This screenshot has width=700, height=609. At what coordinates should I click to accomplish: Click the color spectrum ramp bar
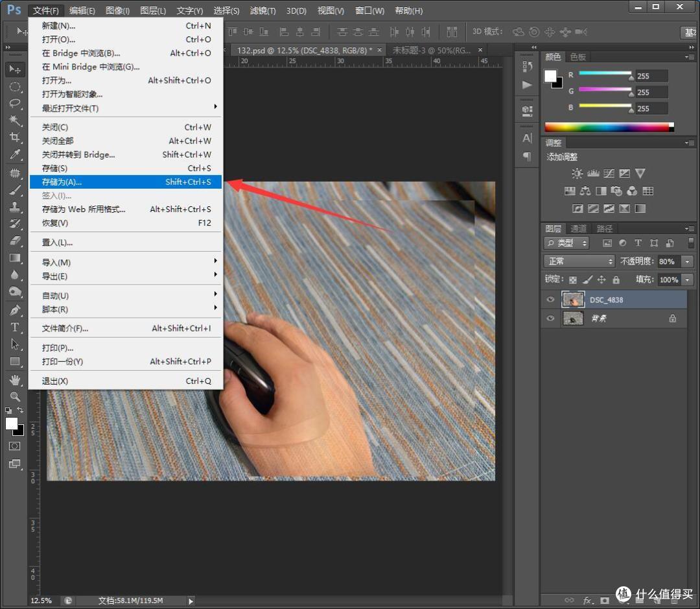[x=609, y=127]
